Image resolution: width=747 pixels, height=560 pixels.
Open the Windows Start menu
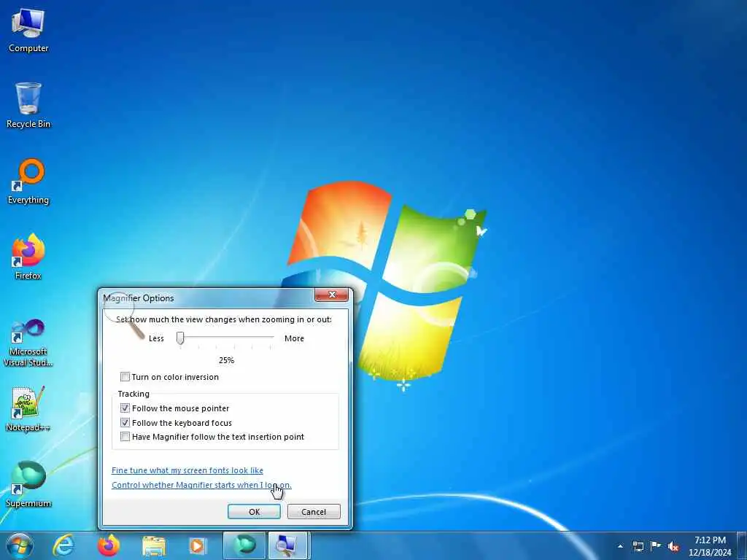tap(20, 545)
